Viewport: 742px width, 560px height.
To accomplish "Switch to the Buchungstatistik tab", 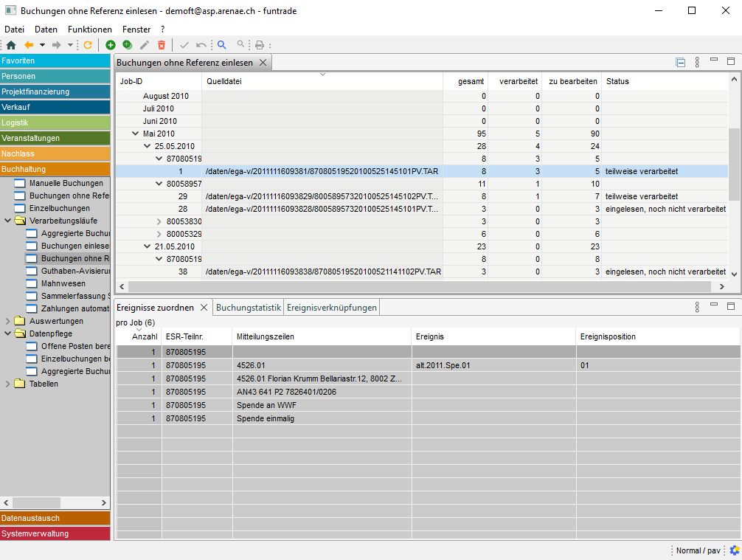I will pyautogui.click(x=248, y=308).
